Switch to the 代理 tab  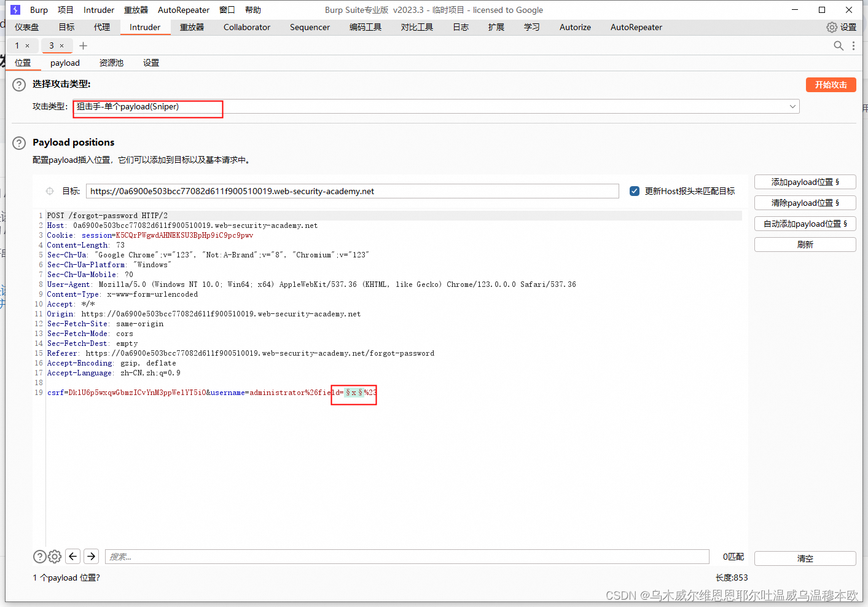(102, 27)
